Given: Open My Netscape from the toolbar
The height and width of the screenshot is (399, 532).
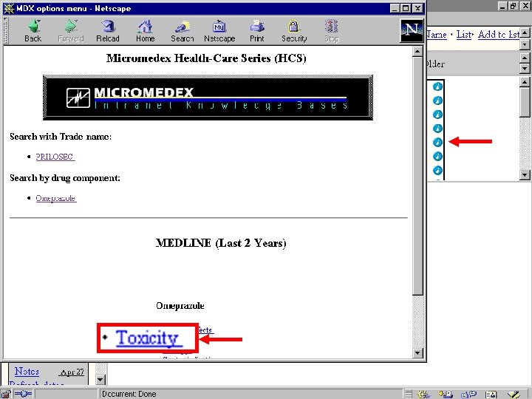Looking at the screenshot, I should tap(219, 31).
